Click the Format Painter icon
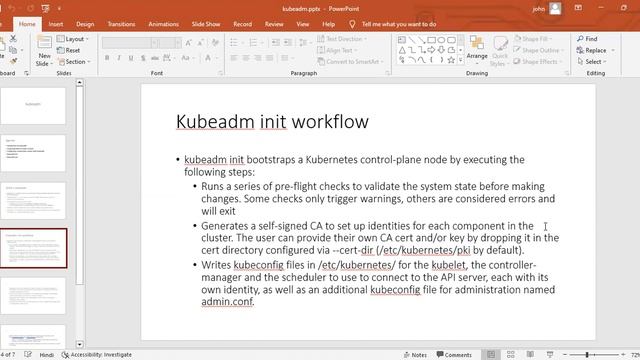640x360 pixels. tap(13, 61)
